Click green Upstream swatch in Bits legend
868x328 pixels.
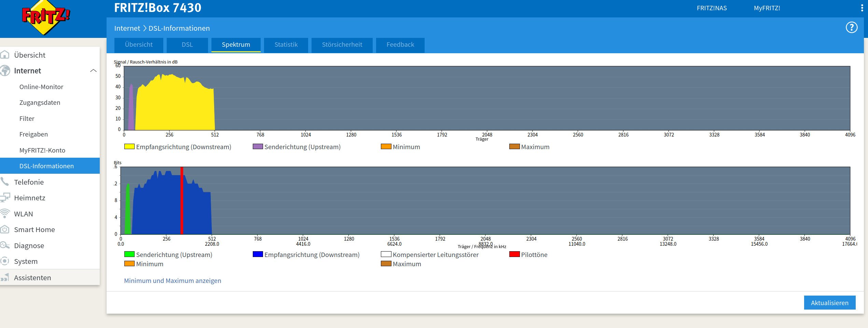[x=129, y=254]
